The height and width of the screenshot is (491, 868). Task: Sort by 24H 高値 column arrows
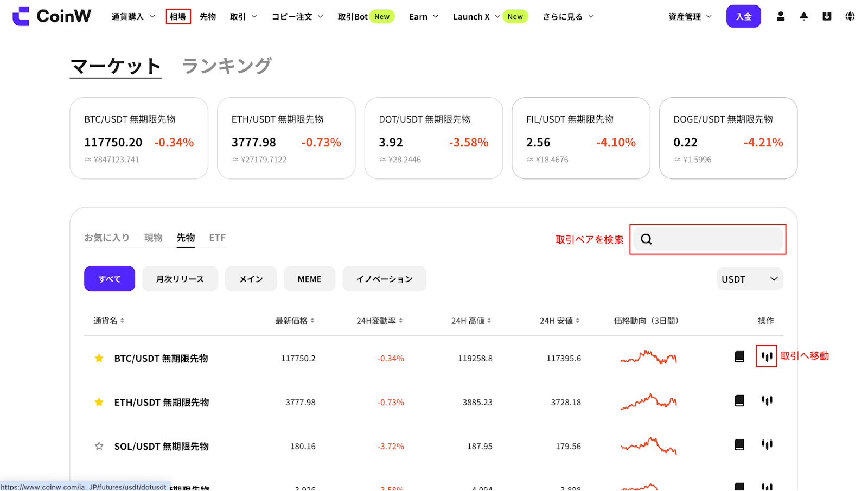point(489,321)
